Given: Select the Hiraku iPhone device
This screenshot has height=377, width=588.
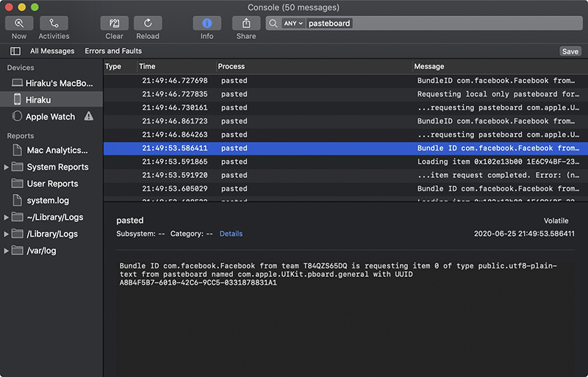Looking at the screenshot, I should coord(51,100).
